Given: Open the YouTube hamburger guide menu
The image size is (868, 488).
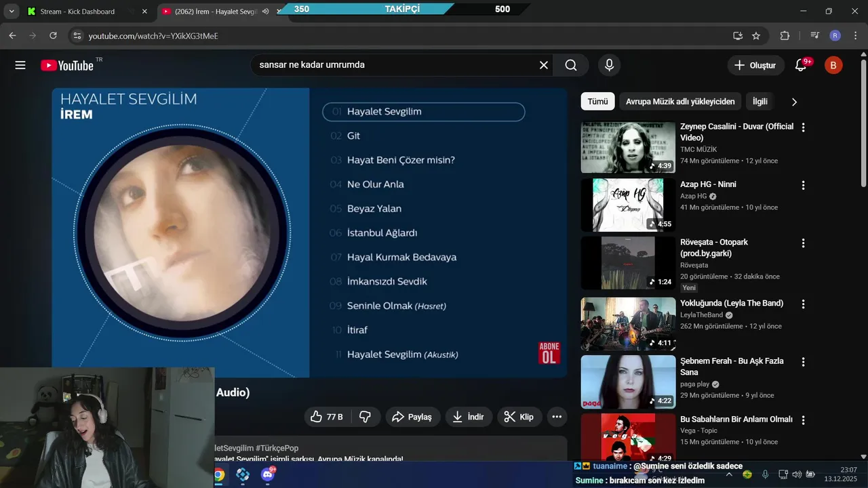Looking at the screenshot, I should [20, 65].
